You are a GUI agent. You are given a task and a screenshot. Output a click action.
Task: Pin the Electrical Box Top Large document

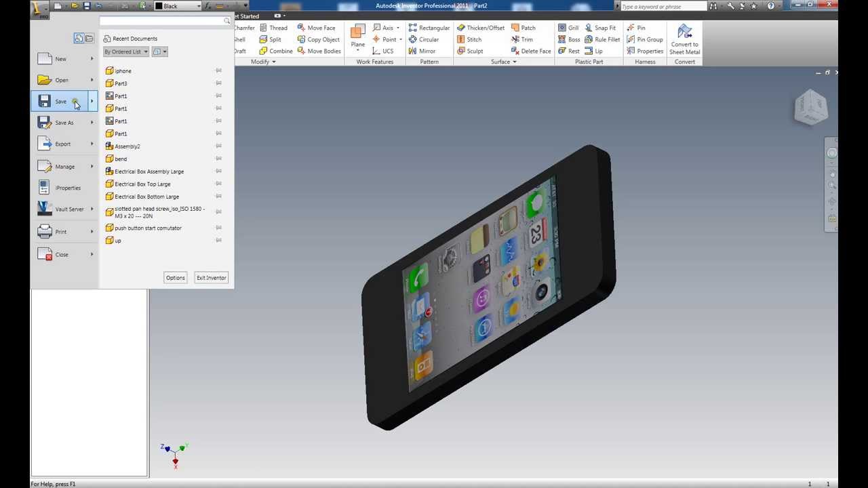(218, 184)
